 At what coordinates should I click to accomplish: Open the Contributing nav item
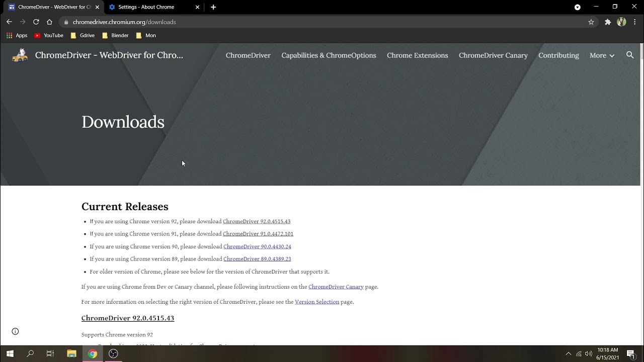[558, 55]
